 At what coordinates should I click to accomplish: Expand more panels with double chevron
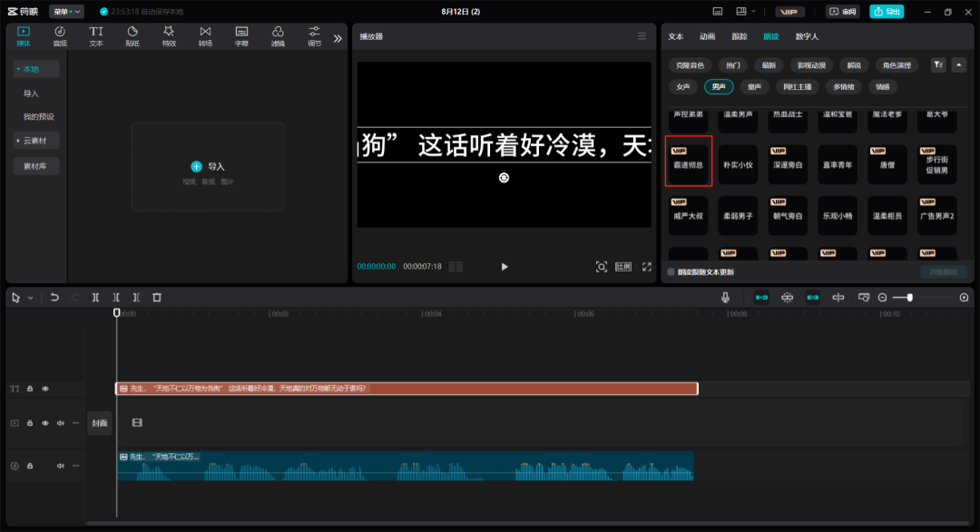(x=338, y=38)
